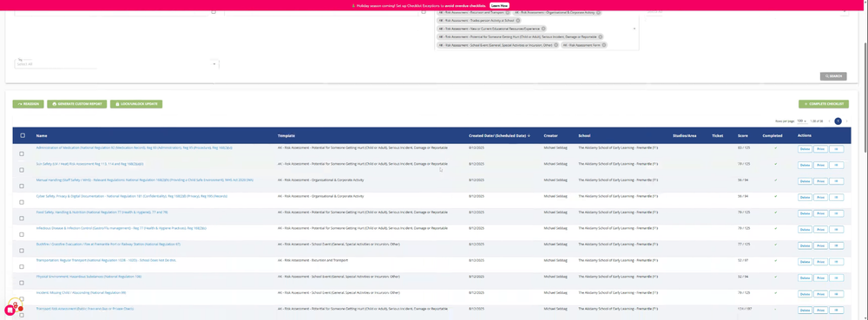Viewport: 868px width, 320px height.
Task: Print the Sun Safety risk assessment
Action: pyautogui.click(x=820, y=166)
